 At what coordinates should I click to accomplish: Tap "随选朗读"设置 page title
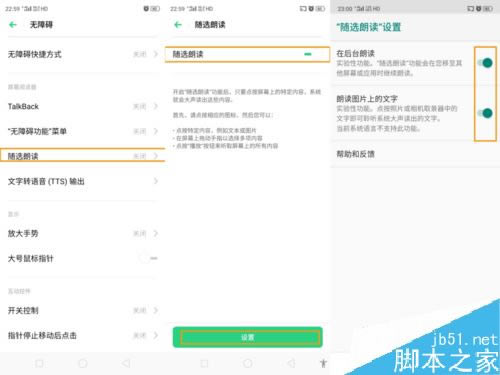tap(369, 27)
